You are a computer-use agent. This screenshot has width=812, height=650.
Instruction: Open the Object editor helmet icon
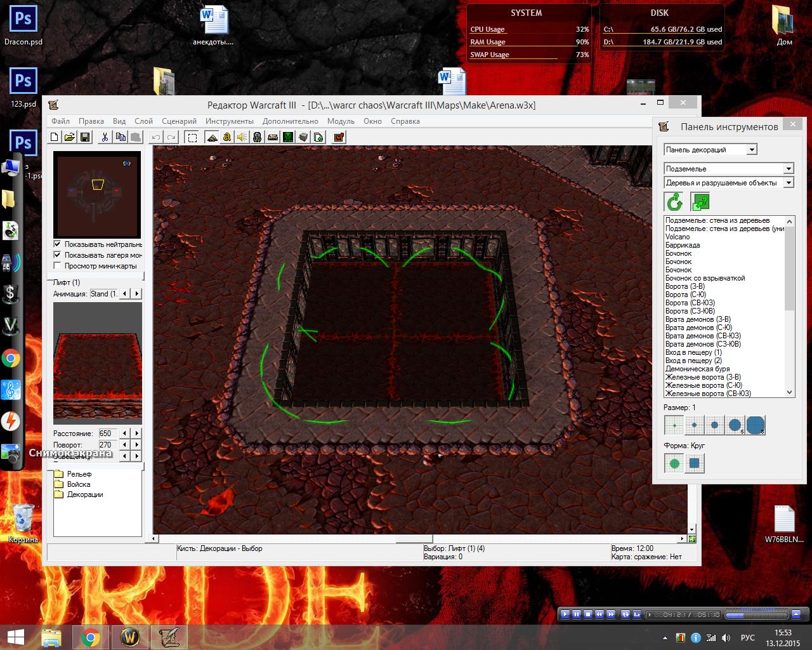(257, 137)
